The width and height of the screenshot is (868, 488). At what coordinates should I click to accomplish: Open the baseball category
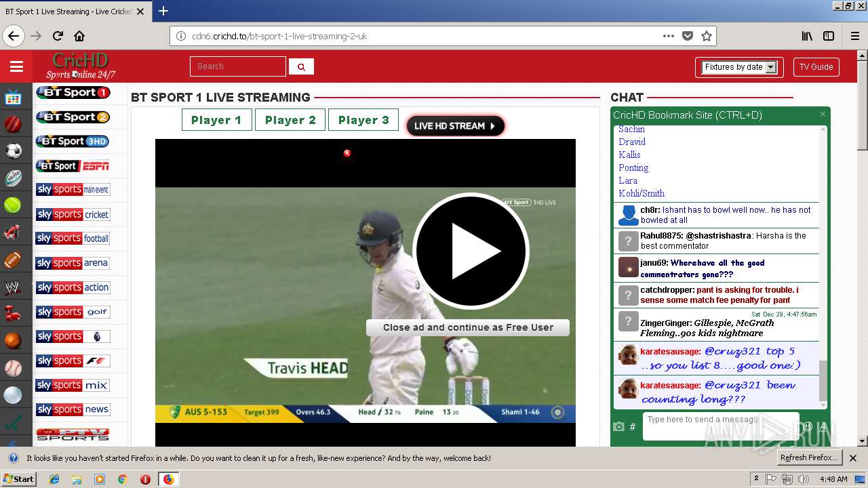pos(13,368)
